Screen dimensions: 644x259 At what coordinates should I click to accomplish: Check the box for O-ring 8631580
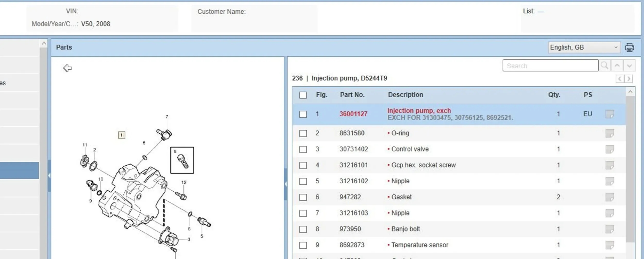click(x=303, y=133)
